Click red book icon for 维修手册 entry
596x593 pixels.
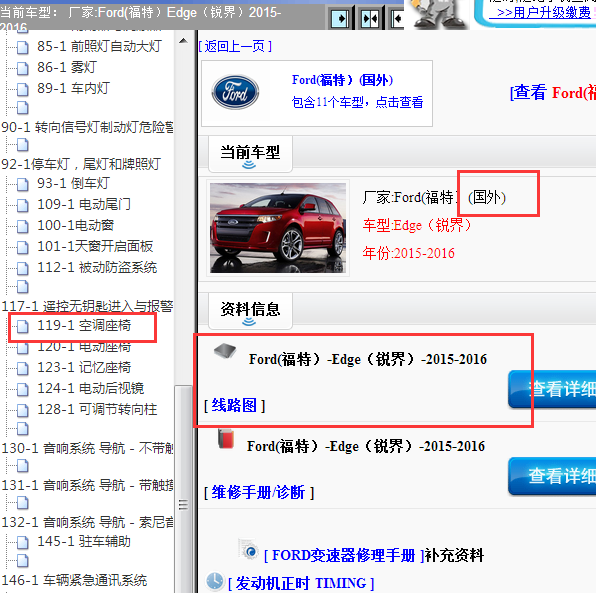pyautogui.click(x=226, y=439)
